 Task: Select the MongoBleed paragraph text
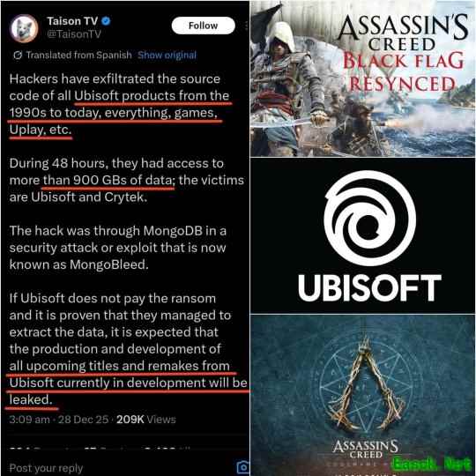[118, 248]
